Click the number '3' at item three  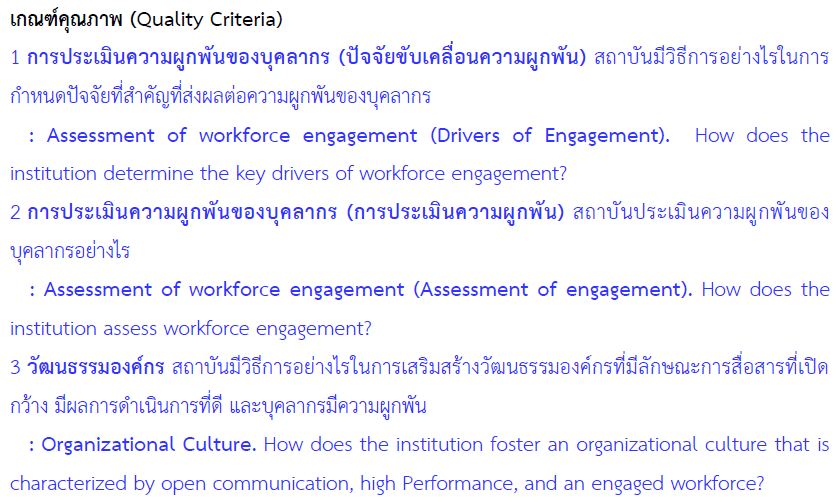pyautogui.click(x=16, y=367)
